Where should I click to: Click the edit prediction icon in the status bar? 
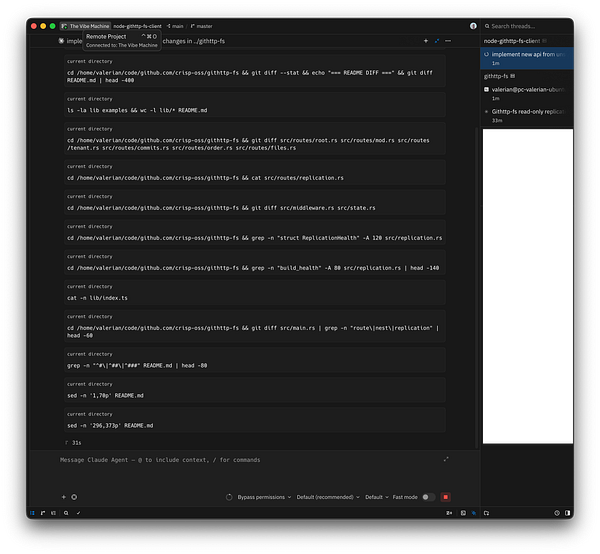coord(449,513)
